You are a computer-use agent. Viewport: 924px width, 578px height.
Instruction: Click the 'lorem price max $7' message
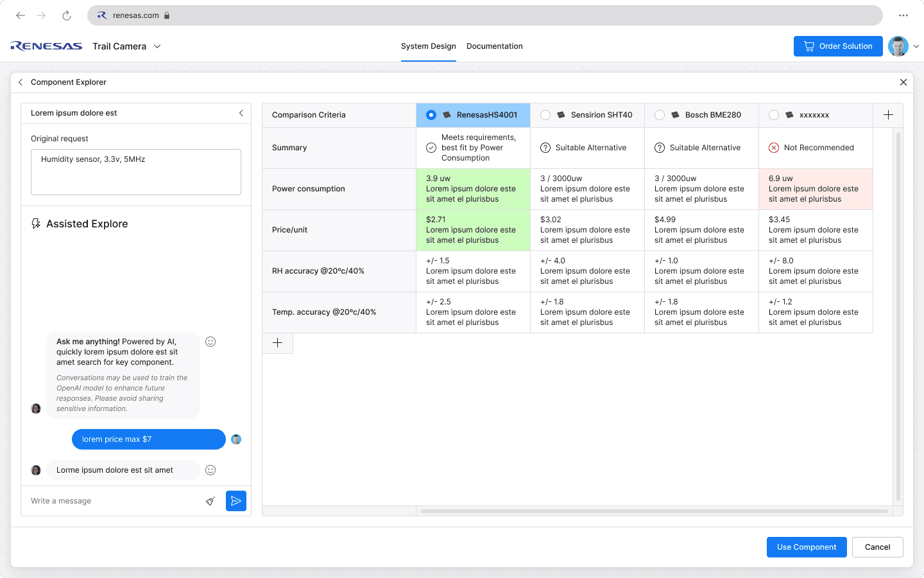click(149, 439)
